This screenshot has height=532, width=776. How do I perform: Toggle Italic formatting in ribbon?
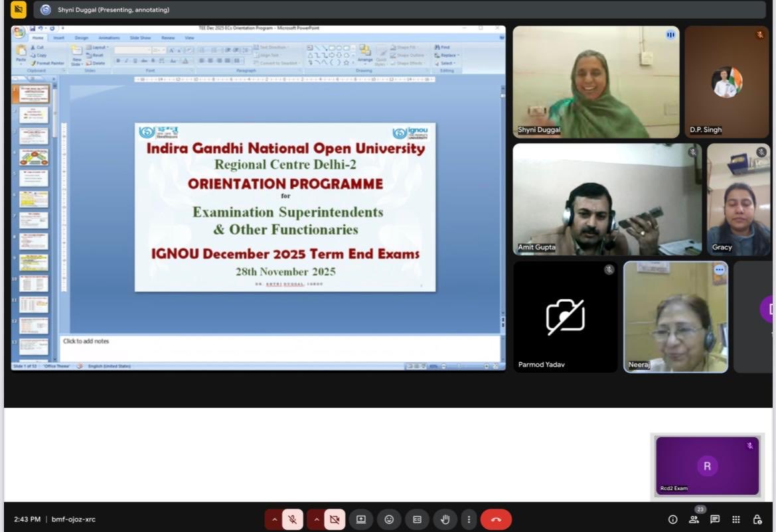point(127,61)
